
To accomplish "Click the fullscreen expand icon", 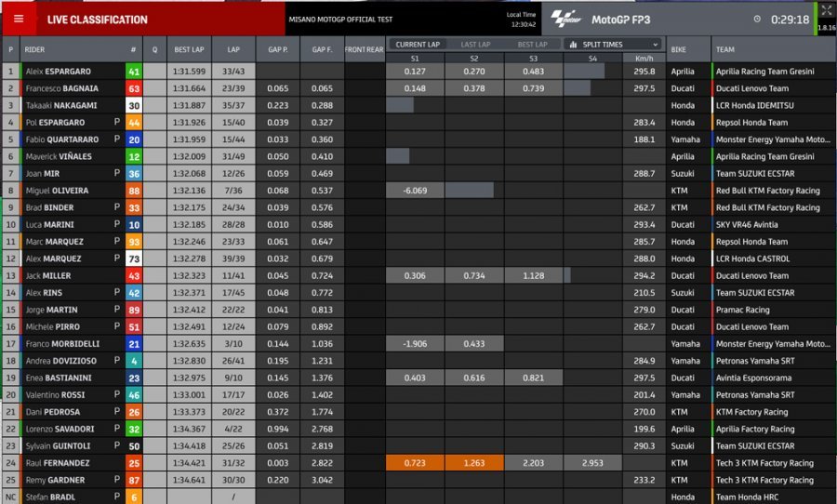I will tap(827, 10).
